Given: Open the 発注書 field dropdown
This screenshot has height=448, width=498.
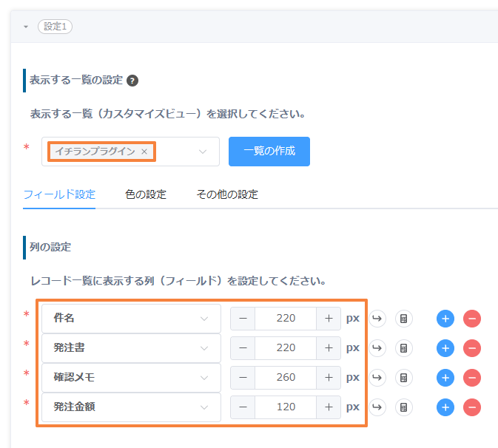Looking at the screenshot, I should (131, 347).
